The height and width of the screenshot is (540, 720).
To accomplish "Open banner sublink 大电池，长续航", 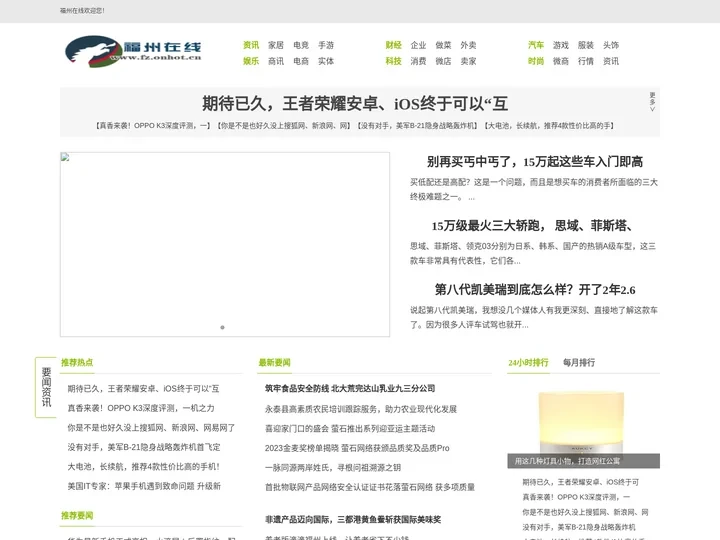I will click(x=549, y=125).
